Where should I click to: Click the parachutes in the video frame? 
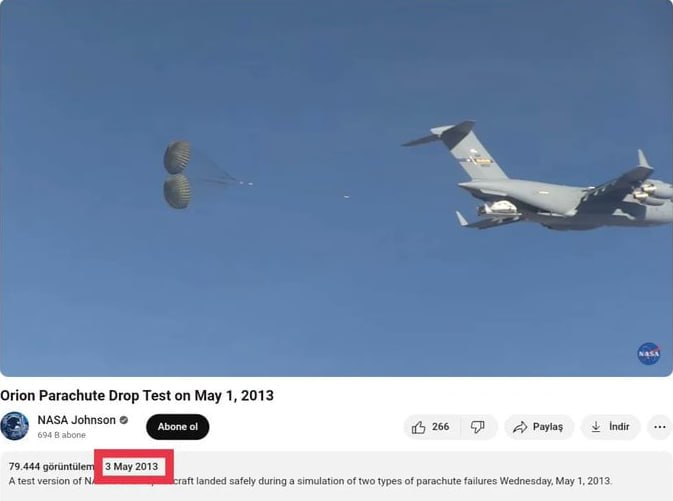[x=177, y=174]
